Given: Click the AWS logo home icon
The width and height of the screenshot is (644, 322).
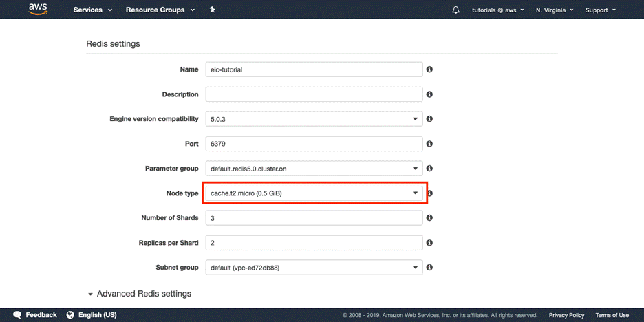Looking at the screenshot, I should tap(37, 10).
